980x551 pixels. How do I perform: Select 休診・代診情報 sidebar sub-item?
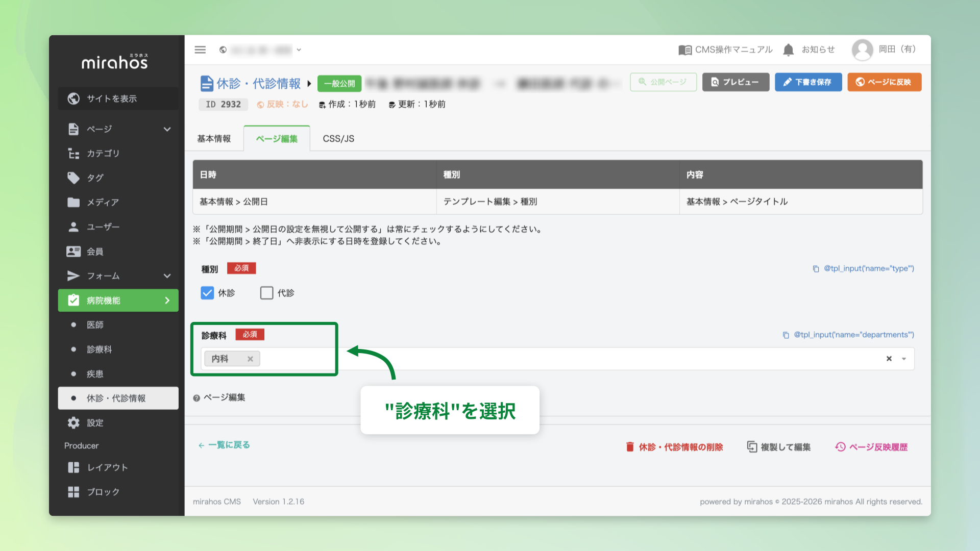point(118,398)
